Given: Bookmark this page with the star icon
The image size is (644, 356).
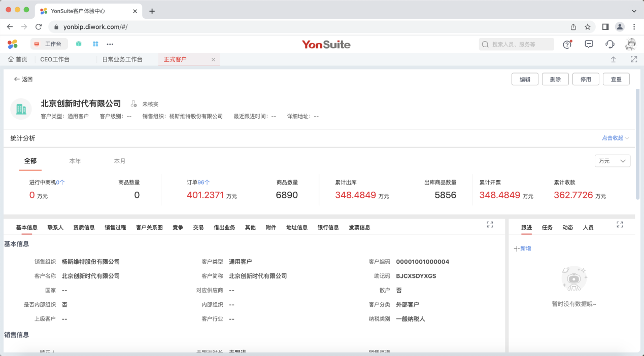Looking at the screenshot, I should (x=588, y=27).
